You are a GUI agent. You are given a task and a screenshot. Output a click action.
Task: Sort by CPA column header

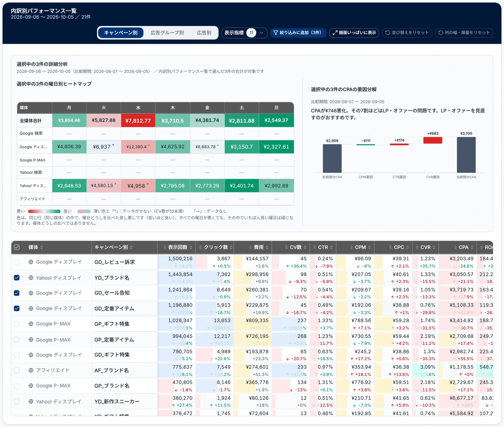click(x=466, y=247)
